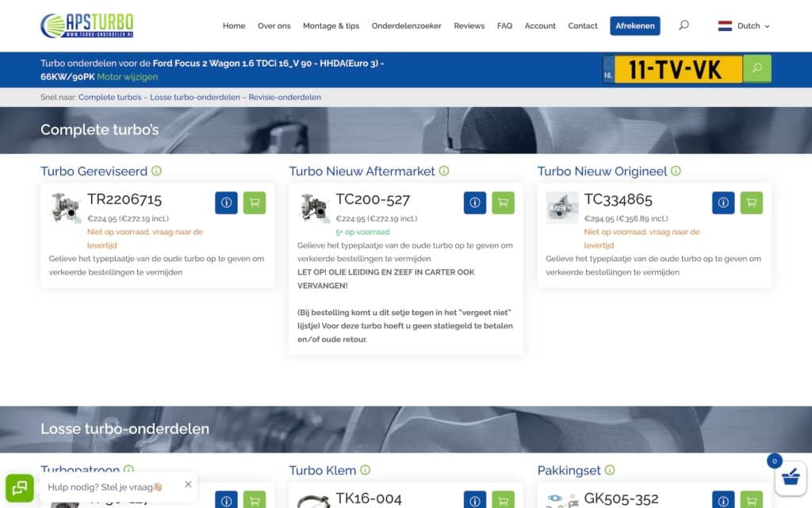
Task: Click Motor wijzigen link
Action: 128,77
